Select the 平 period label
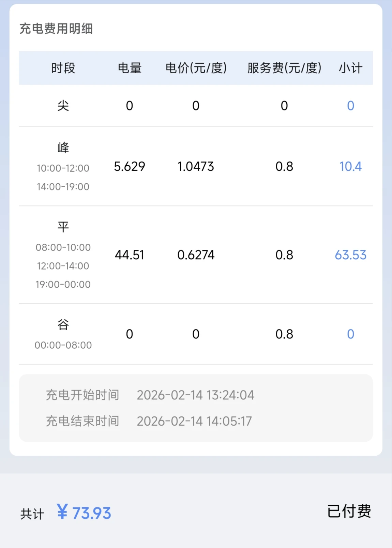 click(63, 227)
